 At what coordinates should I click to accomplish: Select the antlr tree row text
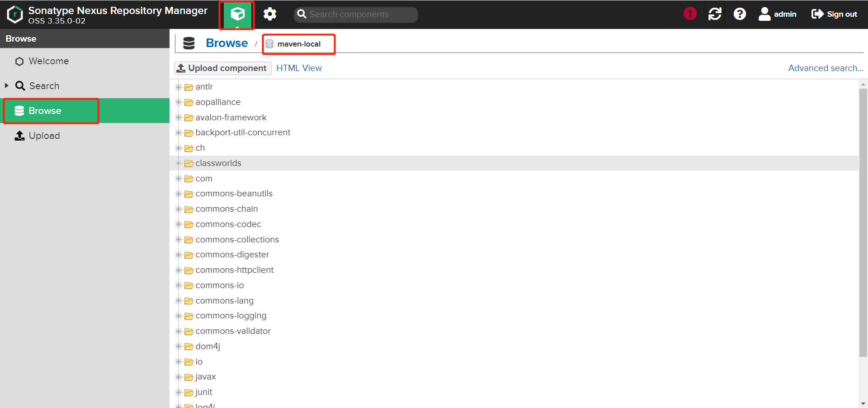tap(204, 86)
